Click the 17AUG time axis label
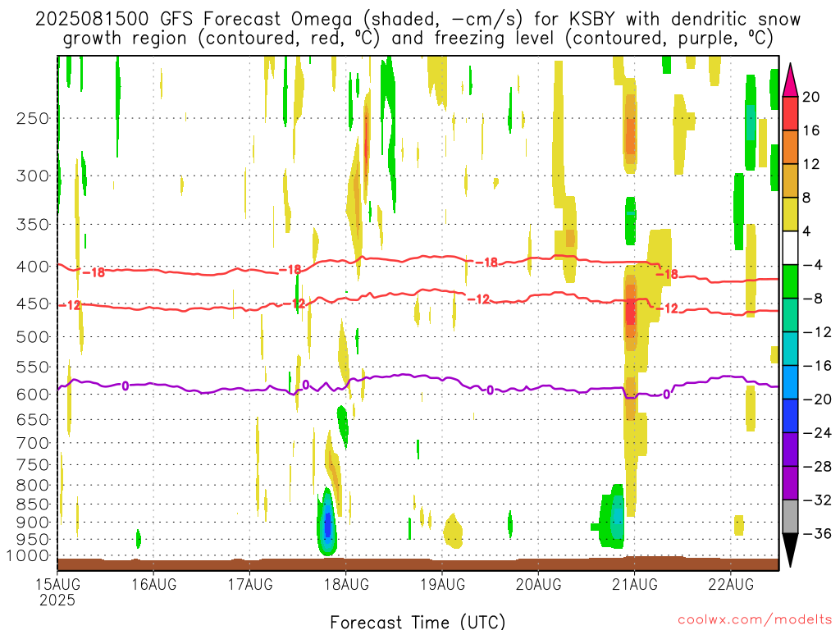The width and height of the screenshot is (840, 630). [x=249, y=584]
